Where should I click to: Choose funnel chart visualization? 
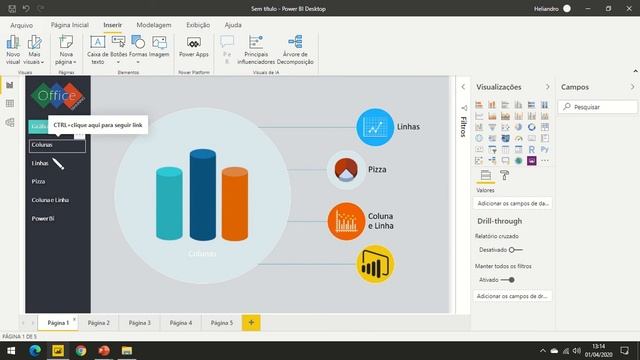tap(492, 127)
